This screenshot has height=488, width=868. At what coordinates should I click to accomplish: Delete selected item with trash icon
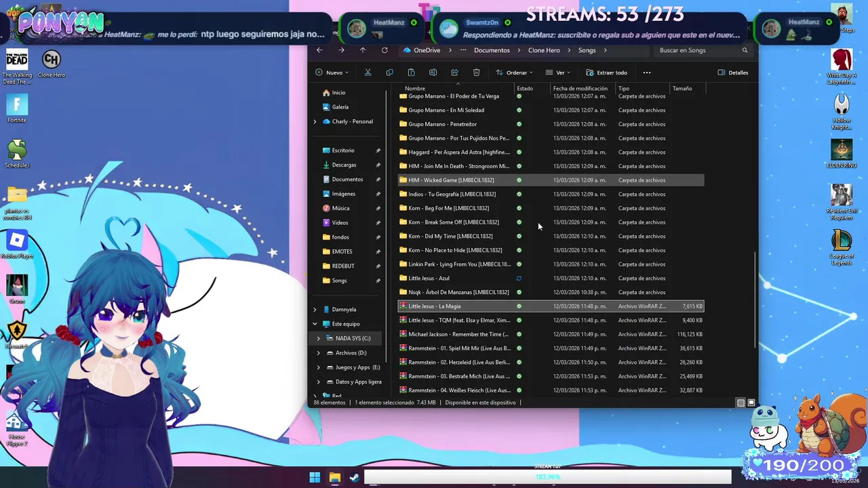(476, 73)
